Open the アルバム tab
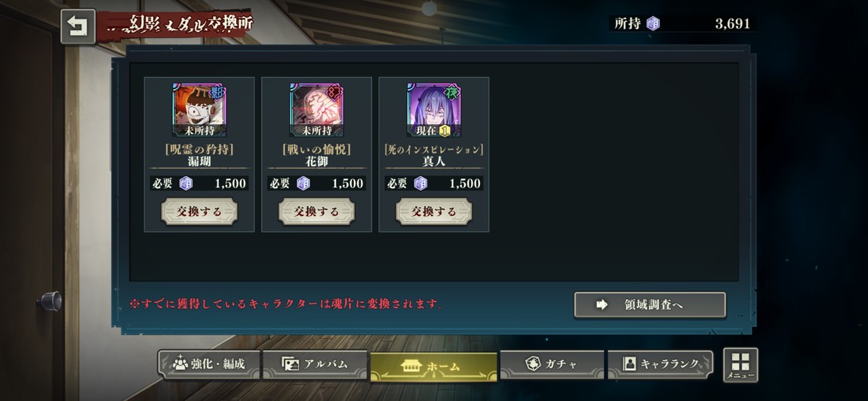The width and height of the screenshot is (868, 401). tap(315, 365)
